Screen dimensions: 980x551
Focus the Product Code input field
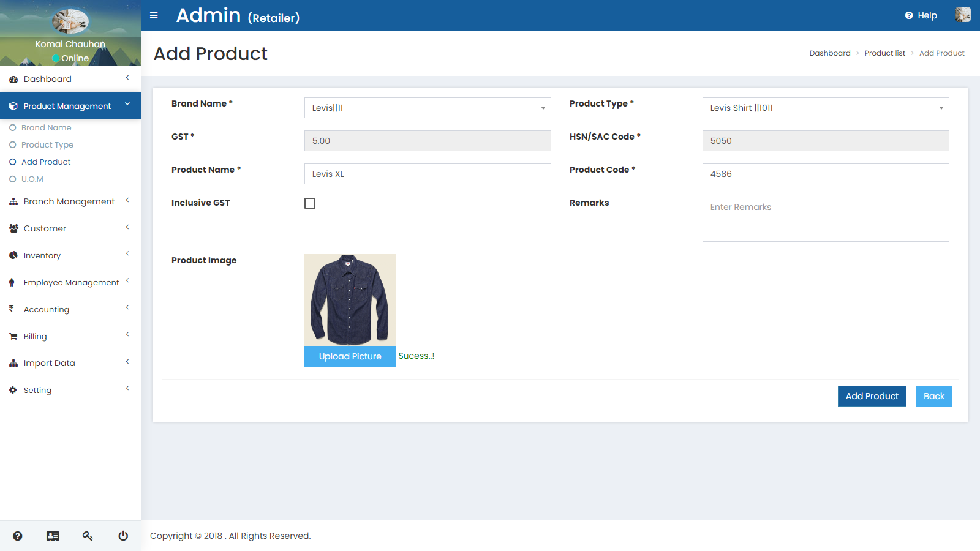pyautogui.click(x=826, y=174)
